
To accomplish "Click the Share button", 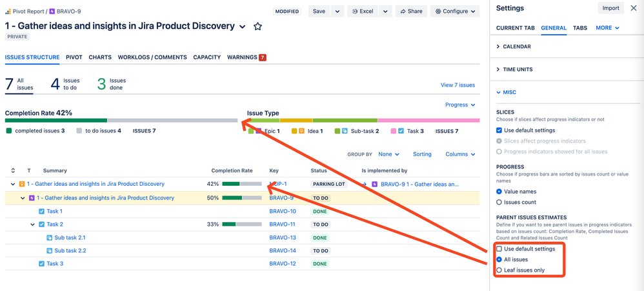I will point(411,12).
